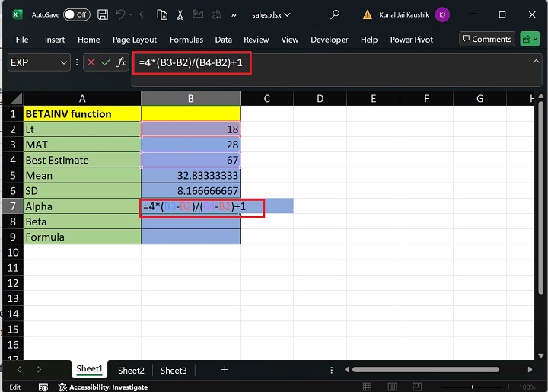Screen dimensions: 548x392
Task: Select the Sheet1 tab
Action: pos(89,369)
